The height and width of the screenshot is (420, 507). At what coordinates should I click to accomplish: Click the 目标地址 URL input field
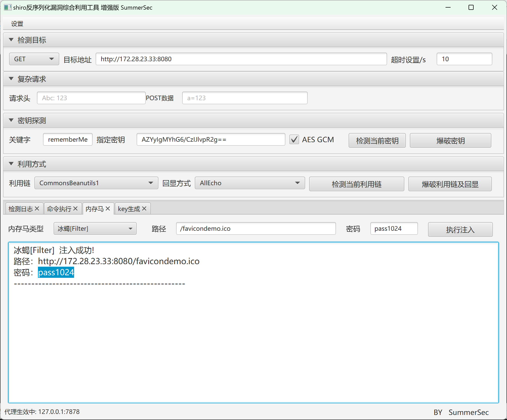241,59
